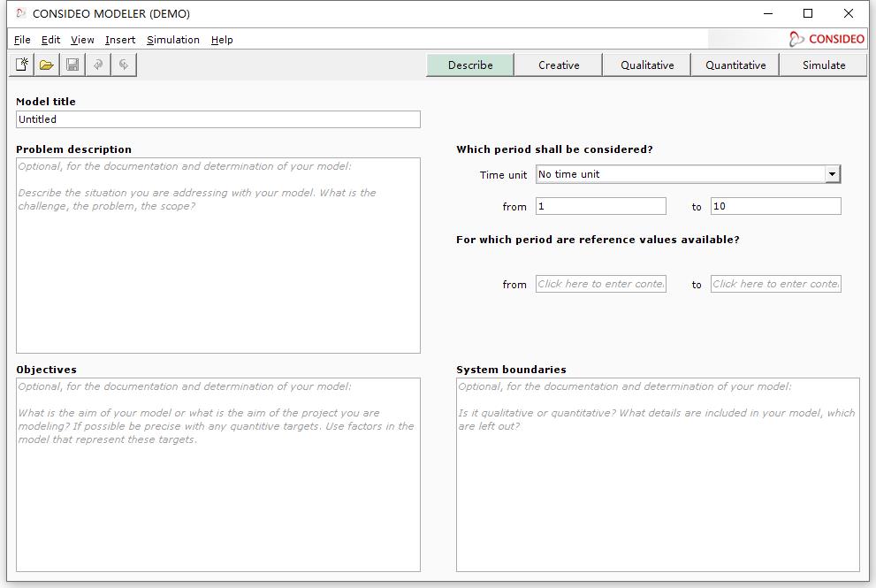The height and width of the screenshot is (588, 876).
Task: Click the Redo arrow icon
Action: (124, 65)
